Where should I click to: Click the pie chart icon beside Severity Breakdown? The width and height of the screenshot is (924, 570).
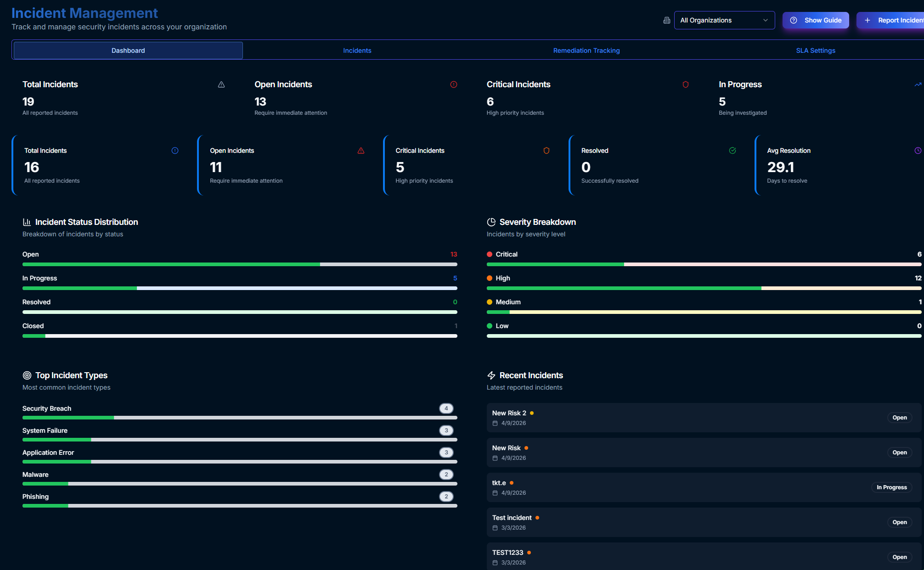pyautogui.click(x=491, y=222)
